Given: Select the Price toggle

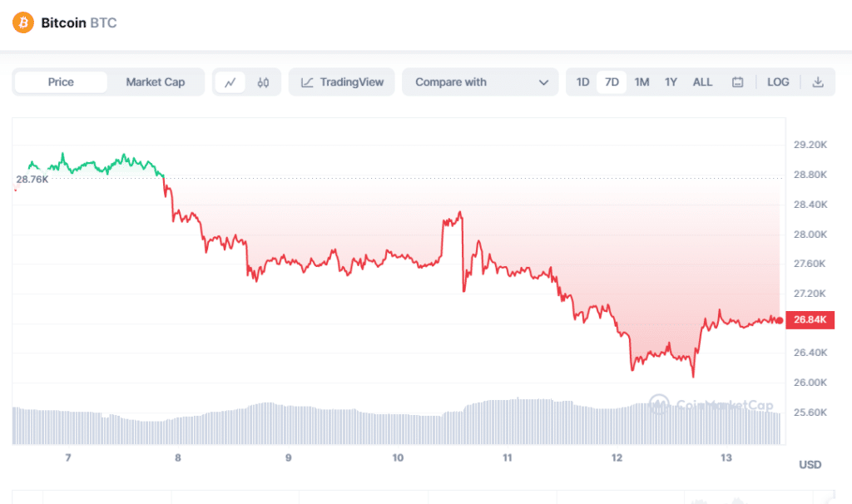Looking at the screenshot, I should (x=61, y=82).
